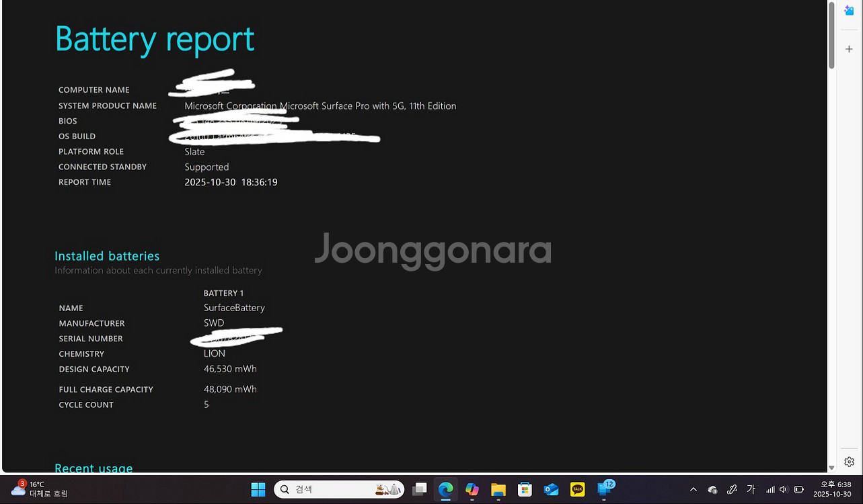This screenshot has width=863, height=504.
Task: Click the volume icon in system tray
Action: click(x=784, y=489)
